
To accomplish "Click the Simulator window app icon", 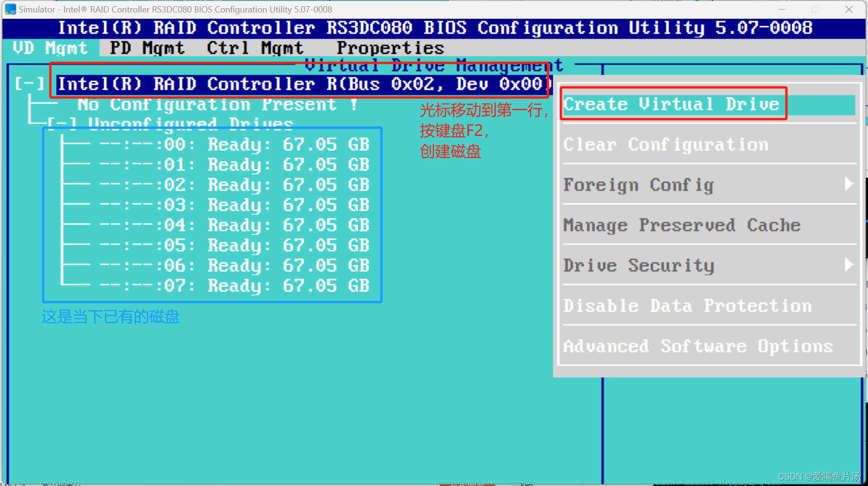I will tap(10, 9).
